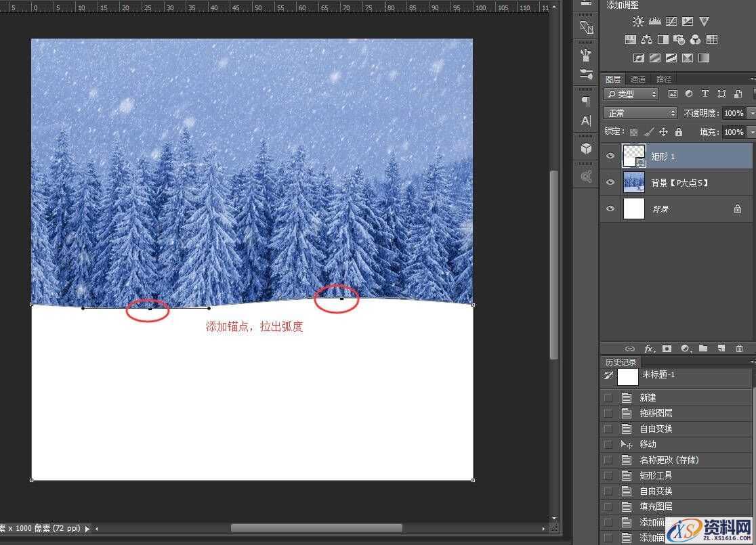Open the 路径 panel tab
756x545 pixels.
[x=663, y=79]
